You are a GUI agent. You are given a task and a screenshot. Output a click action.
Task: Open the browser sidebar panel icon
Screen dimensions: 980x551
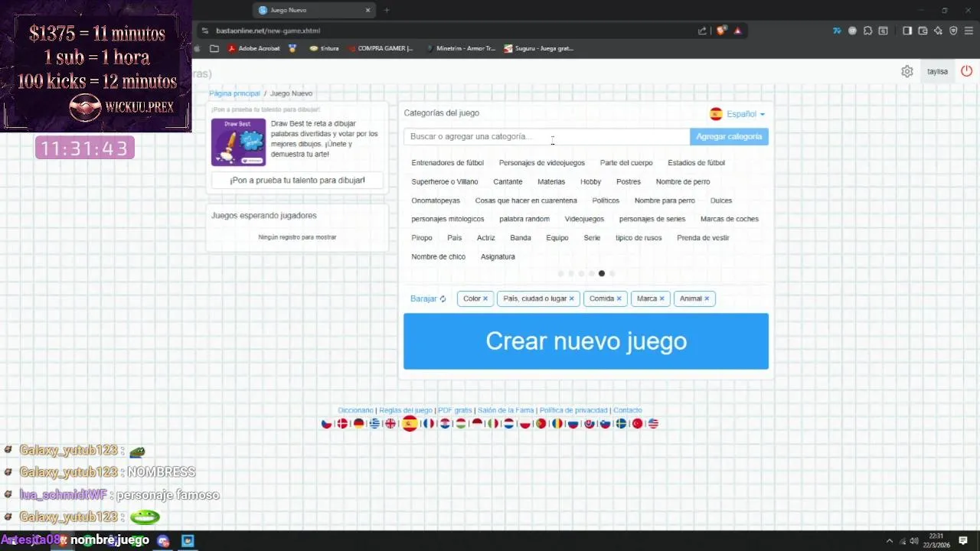click(907, 31)
